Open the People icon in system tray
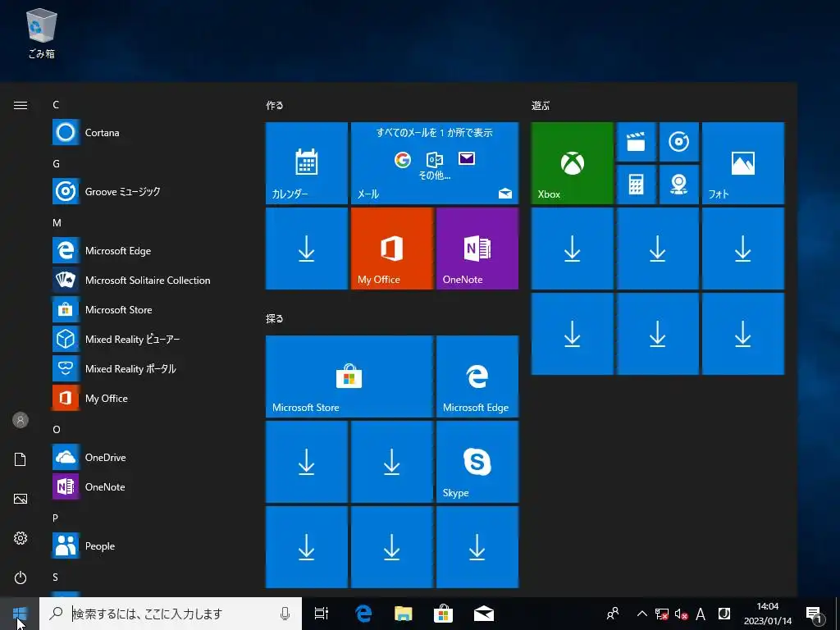Screen dimensions: 840x630 pyautogui.click(x=612, y=614)
